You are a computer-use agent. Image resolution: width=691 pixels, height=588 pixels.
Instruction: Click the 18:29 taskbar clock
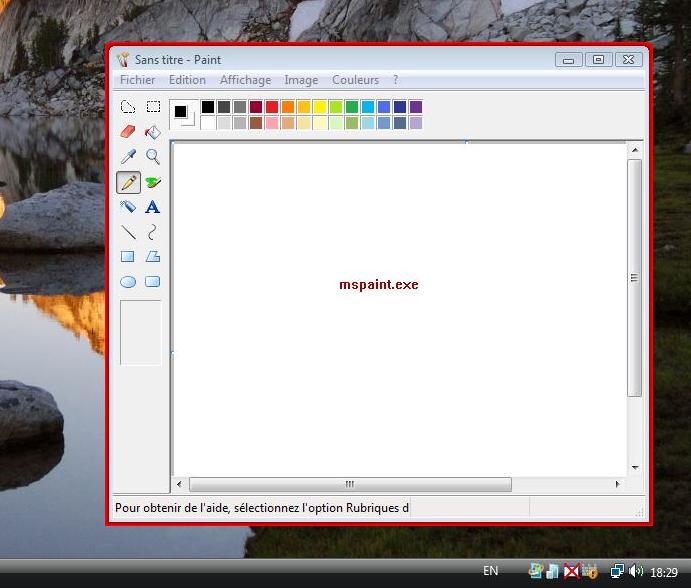click(x=663, y=573)
